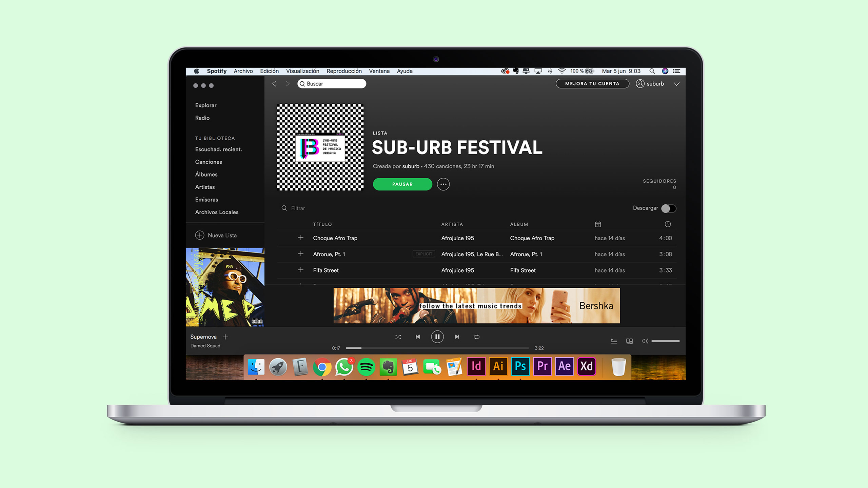Sort by the date added calendar icon
The width and height of the screenshot is (868, 488).
point(598,224)
